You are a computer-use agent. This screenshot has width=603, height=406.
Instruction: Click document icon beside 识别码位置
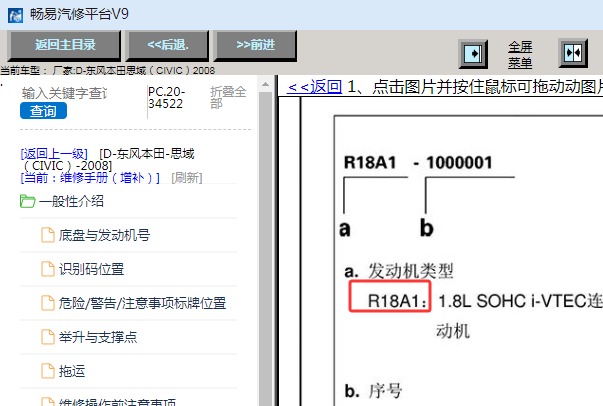pyautogui.click(x=48, y=269)
